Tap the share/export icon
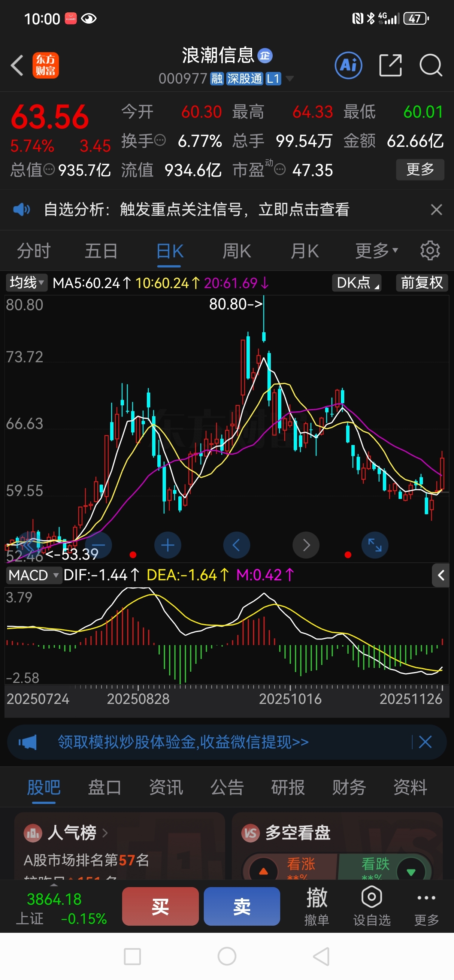Image resolution: width=454 pixels, height=980 pixels. click(x=390, y=66)
